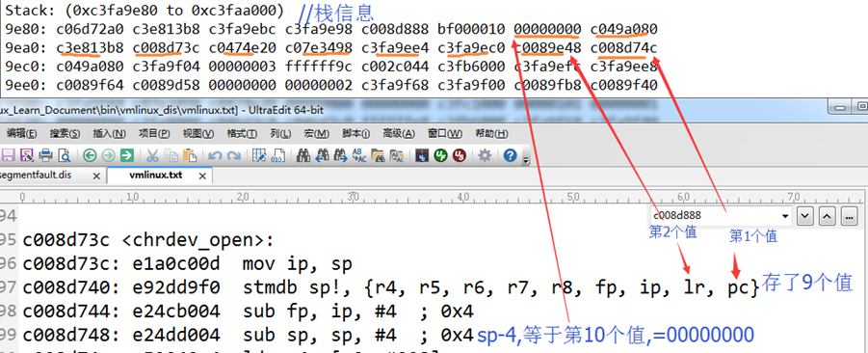Toggle column mode editing icon
Viewport: 868px width, 353px height.
click(259, 155)
